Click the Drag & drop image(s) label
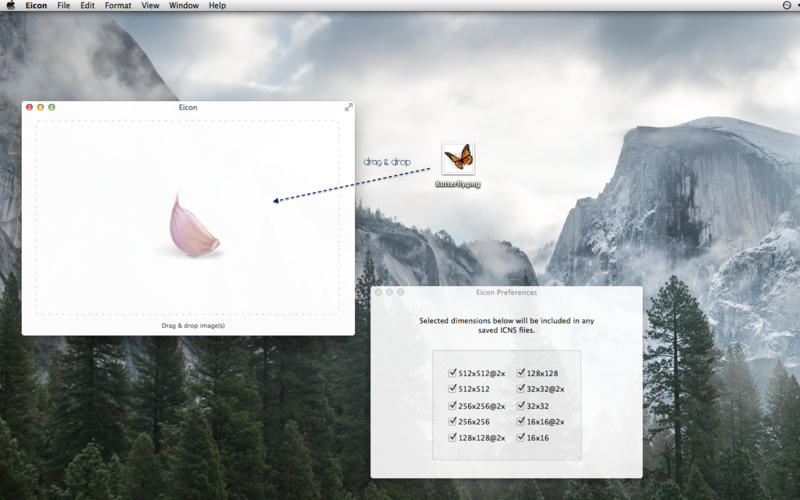The width and height of the screenshot is (800, 500). pyautogui.click(x=193, y=325)
